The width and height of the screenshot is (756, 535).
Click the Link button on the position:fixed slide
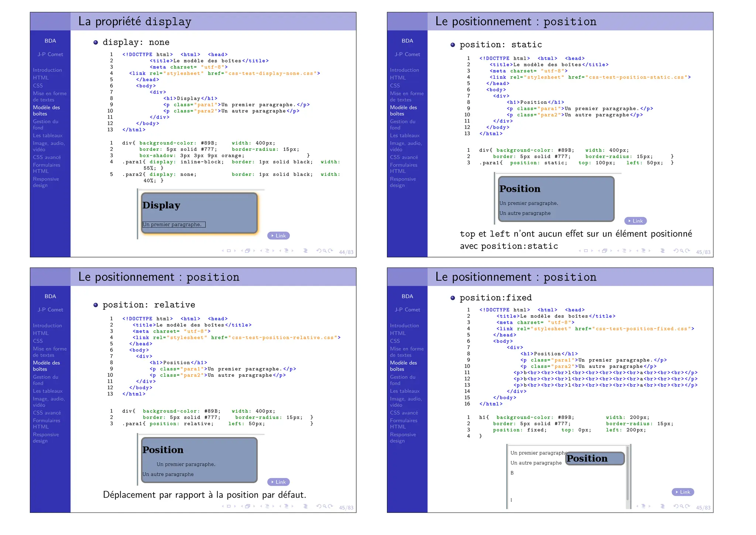[683, 492]
